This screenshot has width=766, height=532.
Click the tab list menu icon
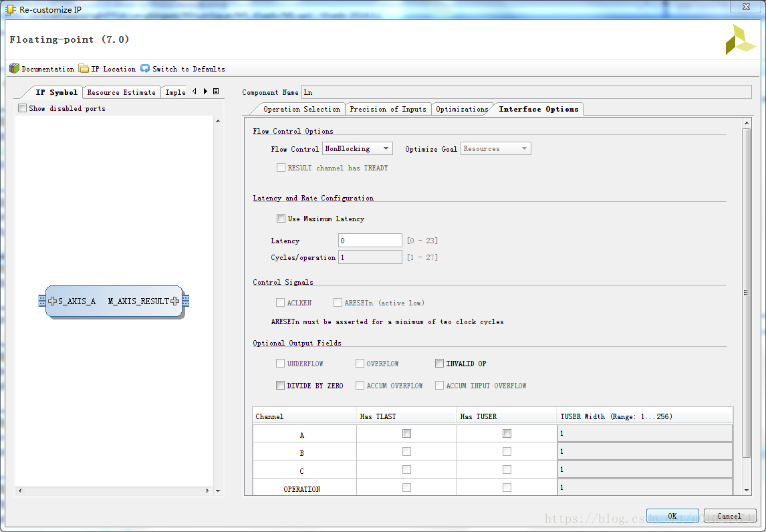click(x=216, y=92)
